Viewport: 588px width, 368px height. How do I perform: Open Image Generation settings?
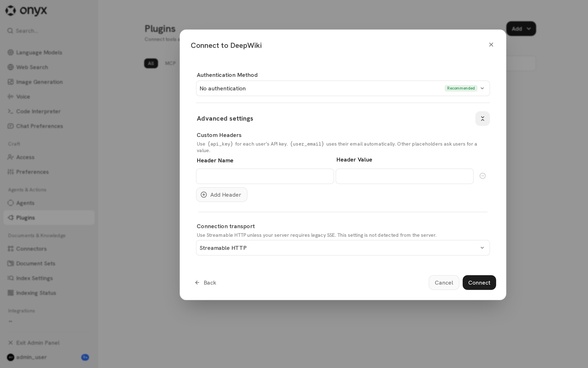pos(49,82)
